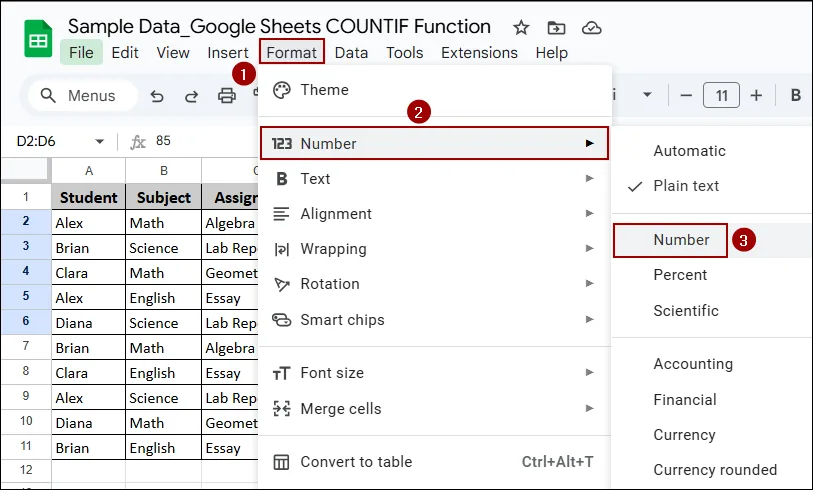Toggle Bold formatting in toolbar
This screenshot has height=490, width=813.
pyautogui.click(x=795, y=95)
